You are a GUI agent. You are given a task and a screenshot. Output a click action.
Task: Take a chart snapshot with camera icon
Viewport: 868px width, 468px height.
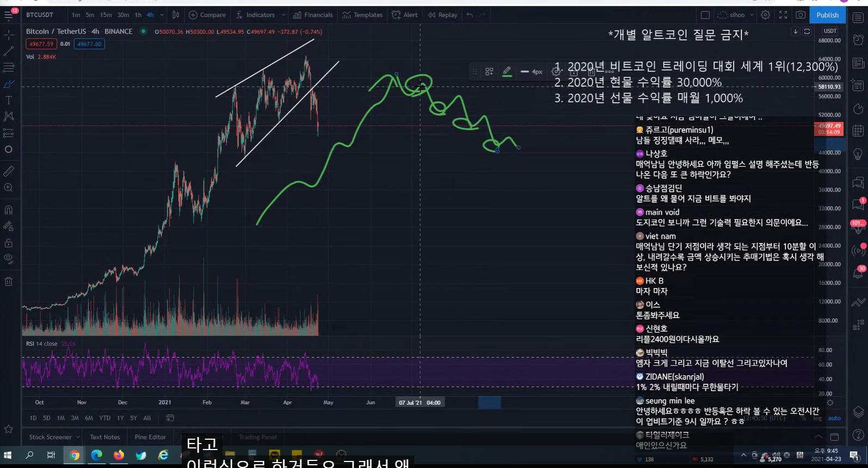(x=801, y=15)
